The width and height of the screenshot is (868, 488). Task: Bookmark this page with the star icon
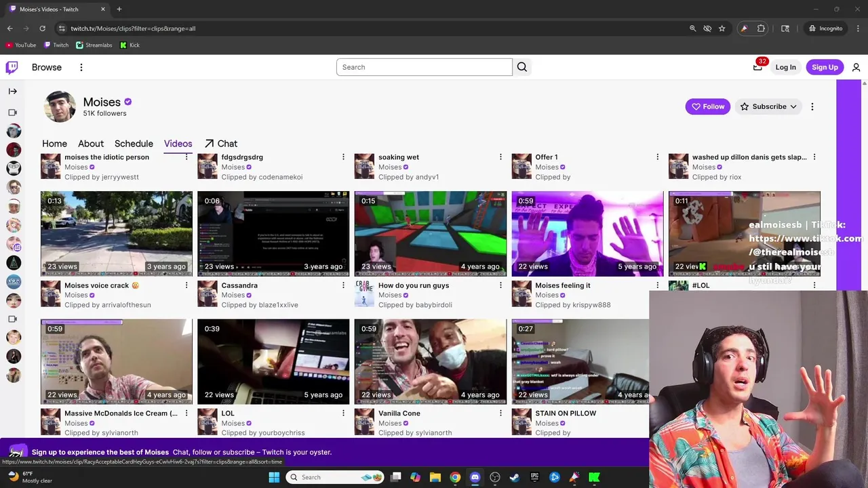722,28
